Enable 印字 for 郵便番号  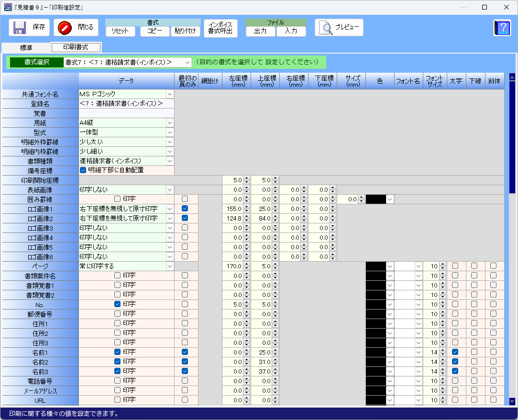(x=117, y=314)
